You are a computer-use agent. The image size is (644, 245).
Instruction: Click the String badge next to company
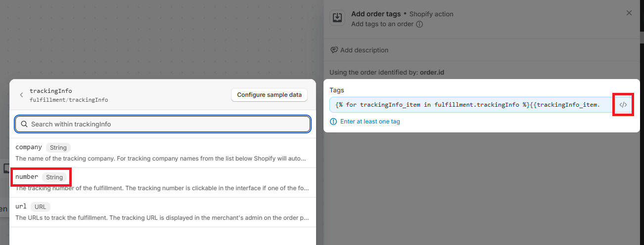pyautogui.click(x=58, y=147)
